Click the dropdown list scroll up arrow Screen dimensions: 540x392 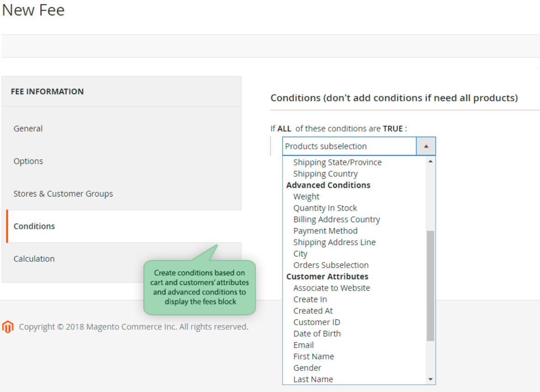430,161
